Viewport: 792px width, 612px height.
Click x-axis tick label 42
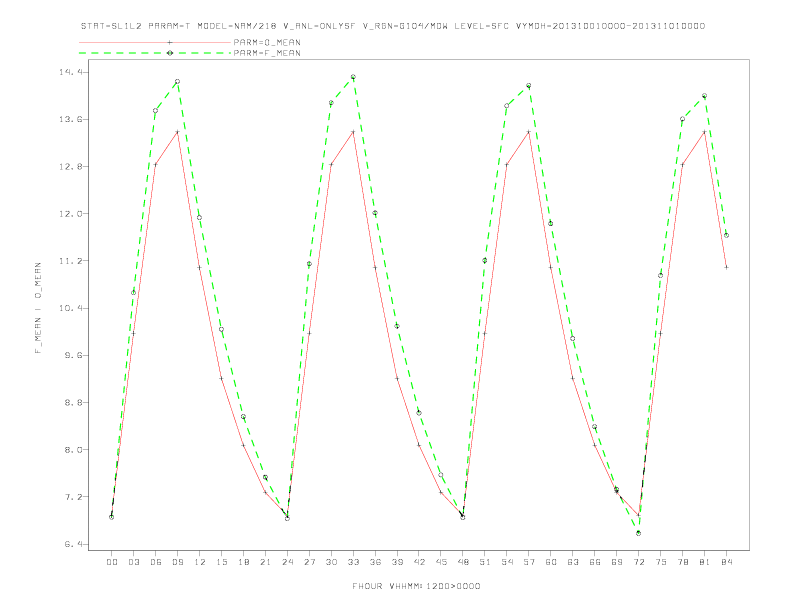coord(419,562)
